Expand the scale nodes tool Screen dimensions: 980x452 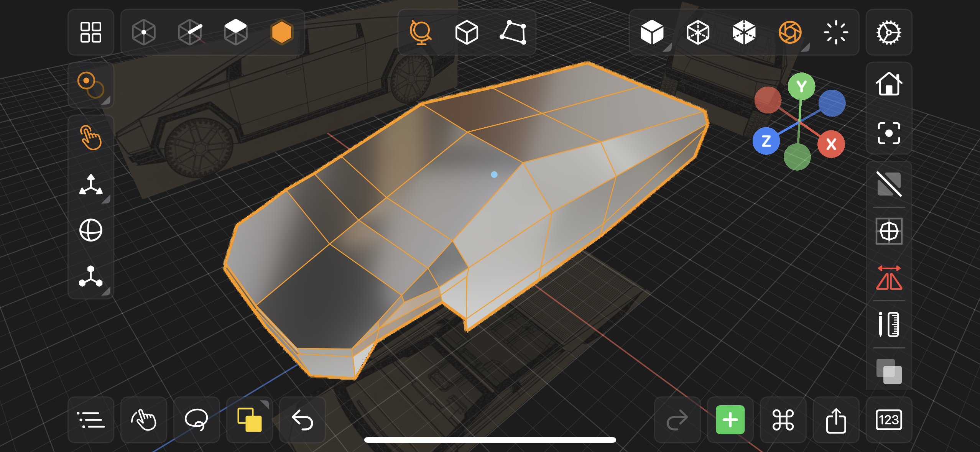point(90,276)
